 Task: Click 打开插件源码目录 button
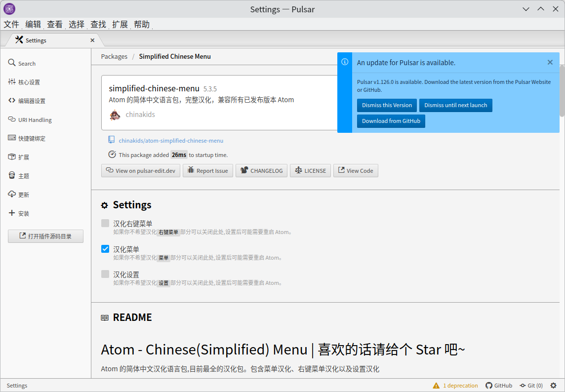pos(46,236)
